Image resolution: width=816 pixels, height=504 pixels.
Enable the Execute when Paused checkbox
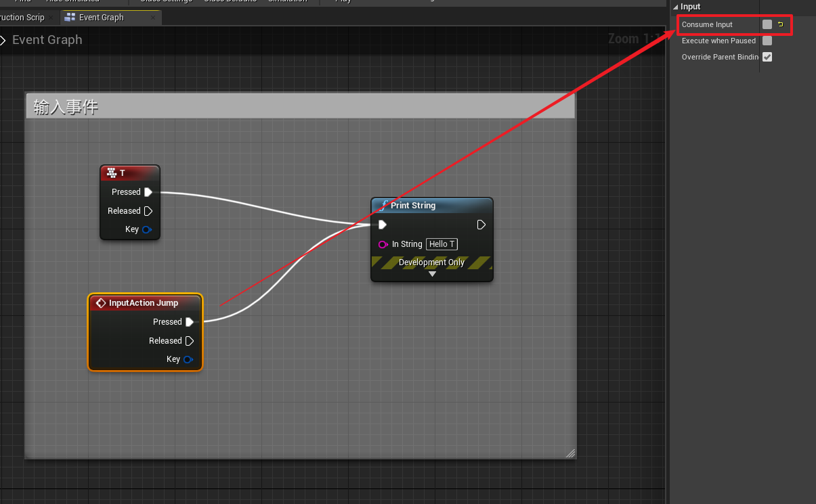point(767,41)
